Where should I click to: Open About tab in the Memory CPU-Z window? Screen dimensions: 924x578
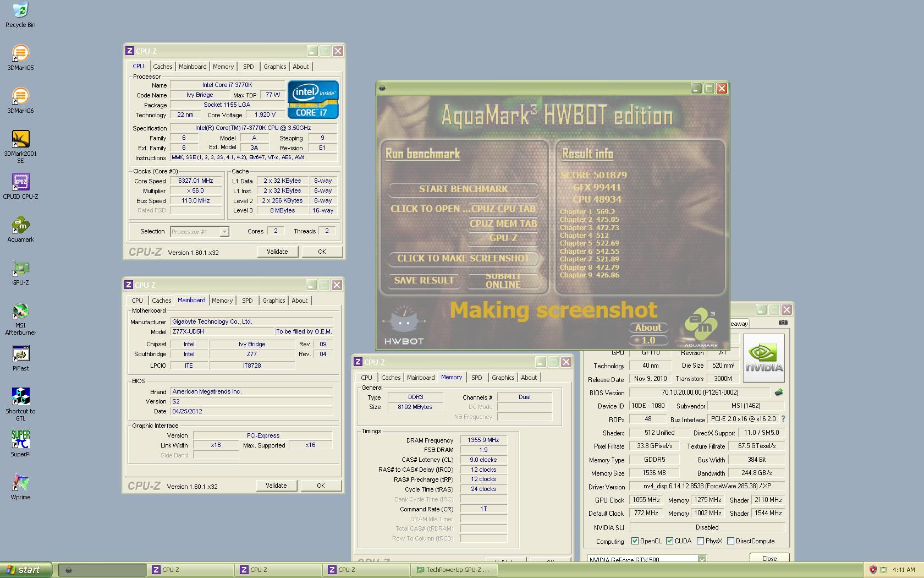pyautogui.click(x=529, y=378)
